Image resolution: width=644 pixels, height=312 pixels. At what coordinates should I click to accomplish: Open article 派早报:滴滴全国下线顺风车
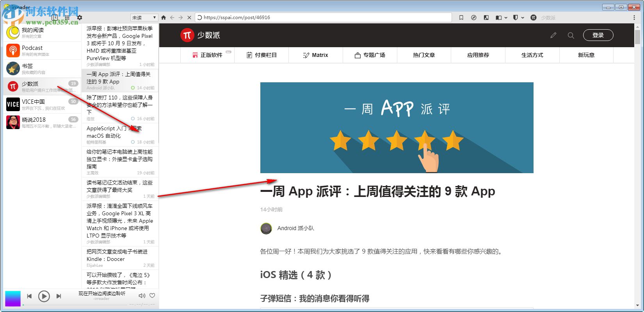pyautogui.click(x=120, y=223)
